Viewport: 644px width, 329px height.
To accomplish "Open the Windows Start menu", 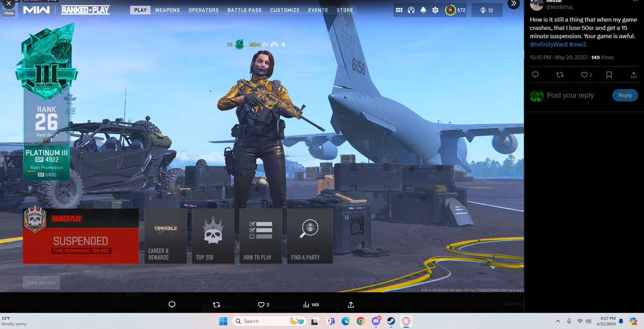I will click(x=223, y=321).
